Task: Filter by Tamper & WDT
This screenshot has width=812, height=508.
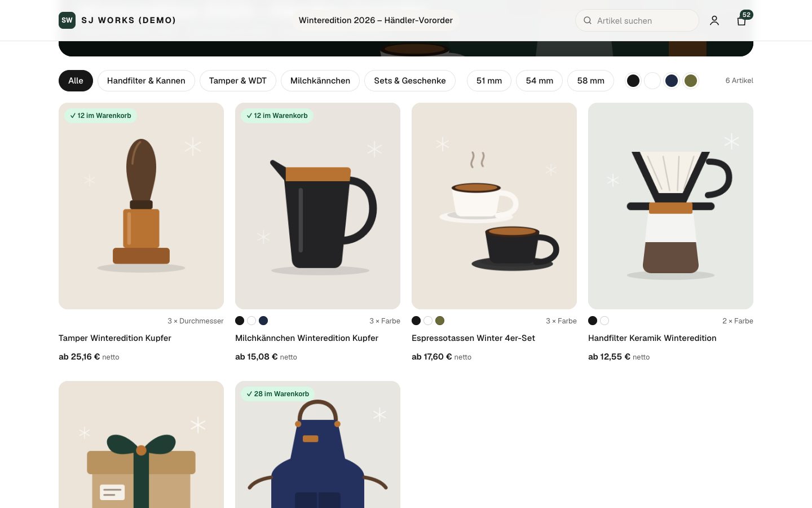Action: pos(238,81)
